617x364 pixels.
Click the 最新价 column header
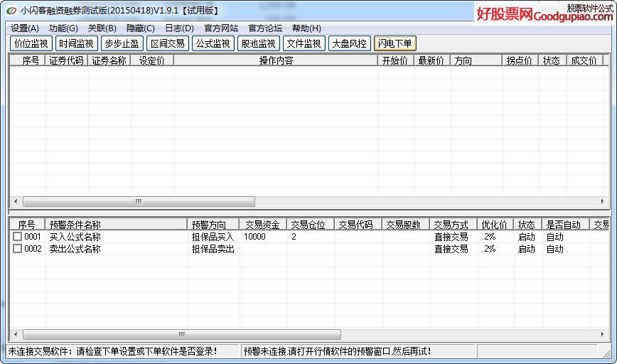tap(431, 60)
